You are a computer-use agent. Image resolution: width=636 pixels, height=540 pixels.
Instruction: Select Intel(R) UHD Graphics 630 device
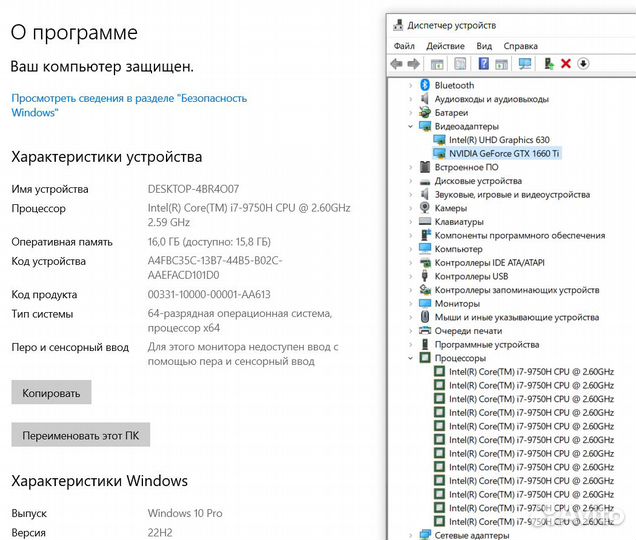[x=499, y=140]
